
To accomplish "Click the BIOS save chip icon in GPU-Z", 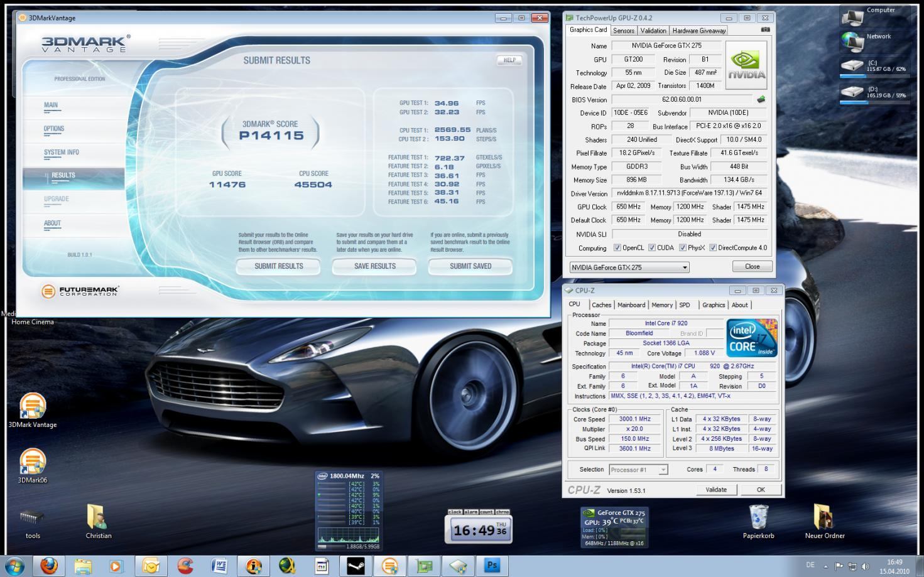I will 761,99.
